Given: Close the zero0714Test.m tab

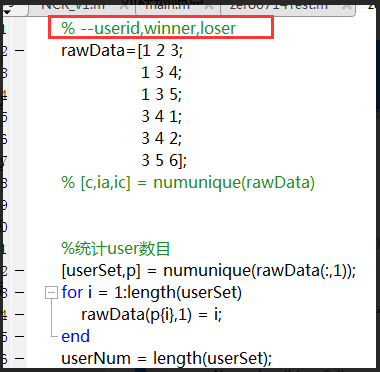Looking at the screenshot, I should coord(347,6).
